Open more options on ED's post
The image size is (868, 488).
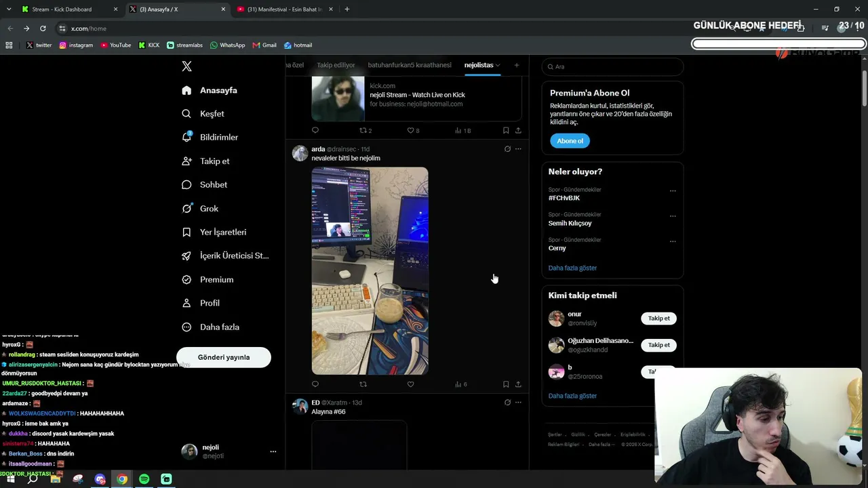pyautogui.click(x=518, y=403)
